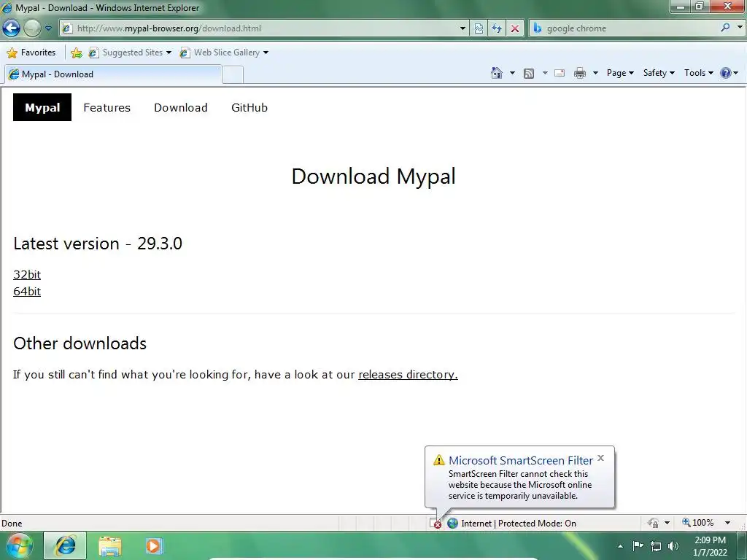Open a new blank tab
The image size is (747, 560).
pos(233,75)
